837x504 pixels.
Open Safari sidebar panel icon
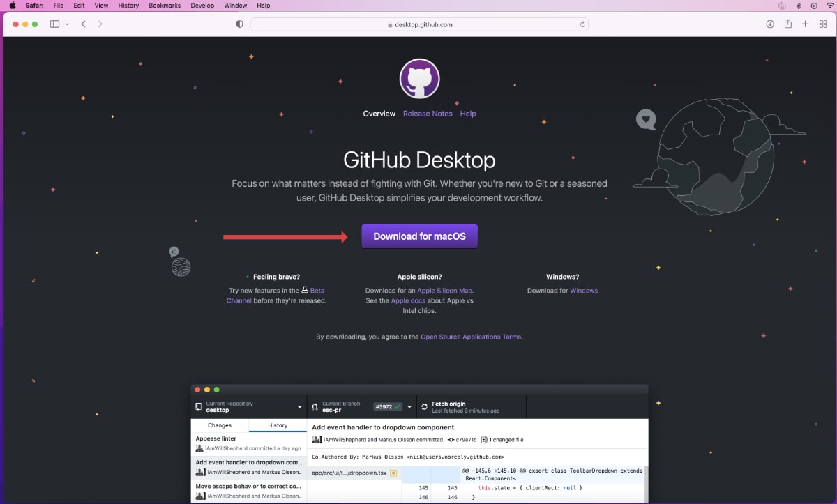[x=55, y=24]
